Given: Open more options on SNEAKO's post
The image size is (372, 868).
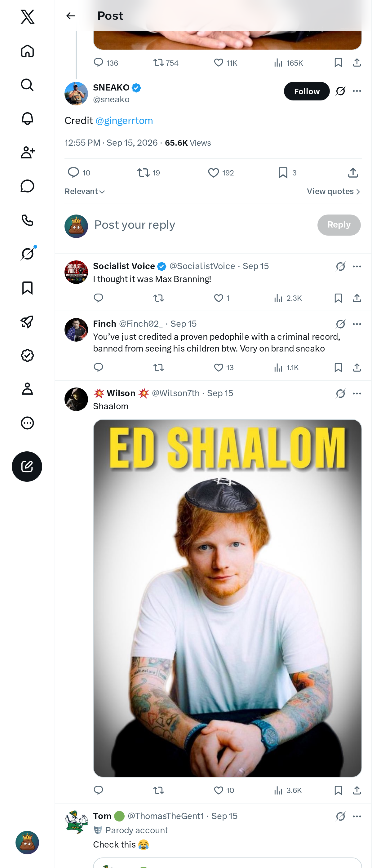Looking at the screenshot, I should click(357, 91).
